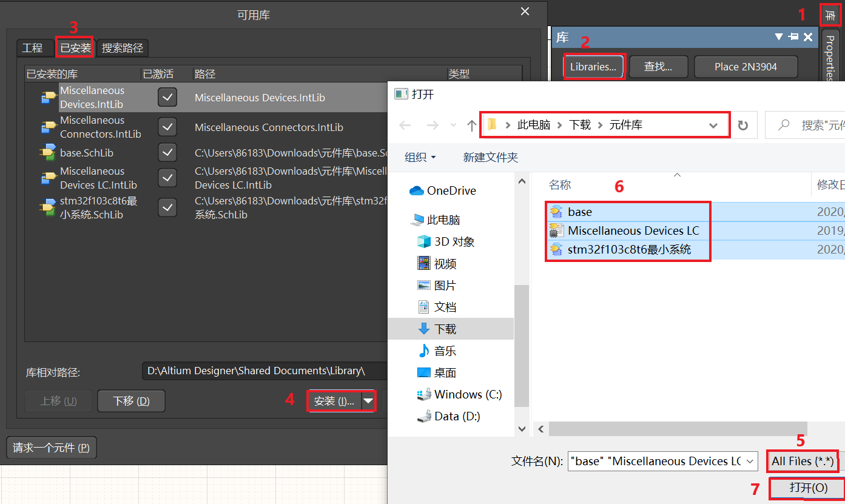Toggle checkbox for Miscellaneous Devices.IntLib
Screen dimensions: 845x504
point(167,97)
